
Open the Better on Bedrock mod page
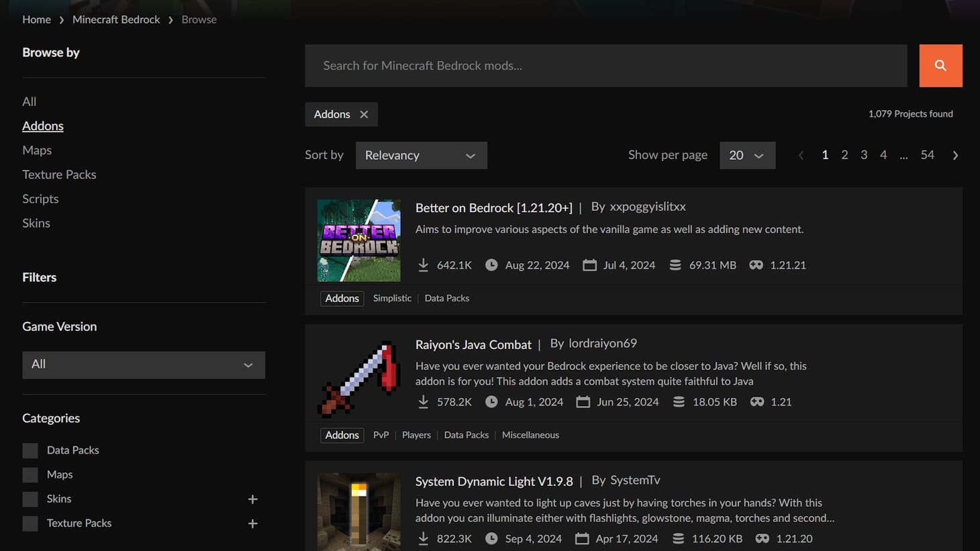point(493,207)
